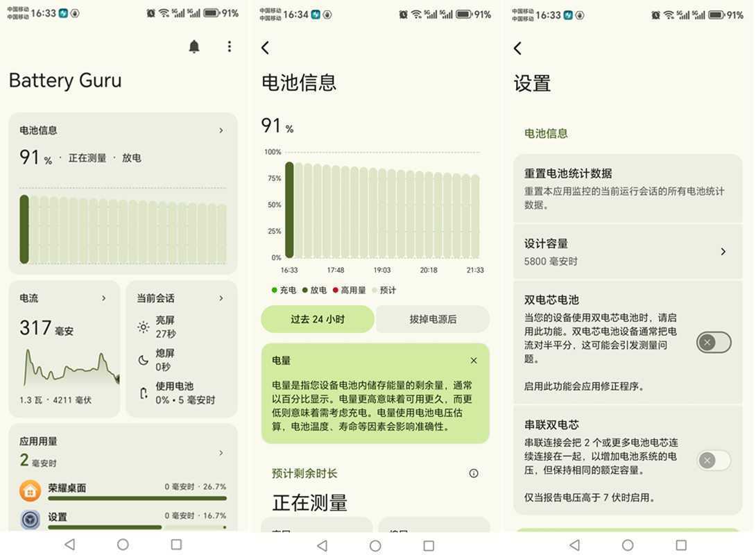
Task: Tap the 1.3 瓦 · 4211 毫伏 reading
Action: (55, 400)
